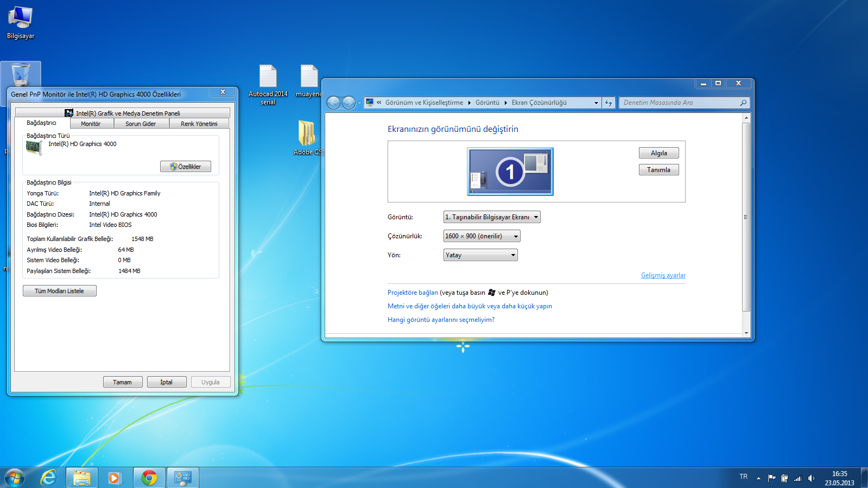Expand the Görünüm ve Kişiselleştirme breadcrumb arrow
Screen dimensions: 868x488
pyautogui.click(x=470, y=103)
